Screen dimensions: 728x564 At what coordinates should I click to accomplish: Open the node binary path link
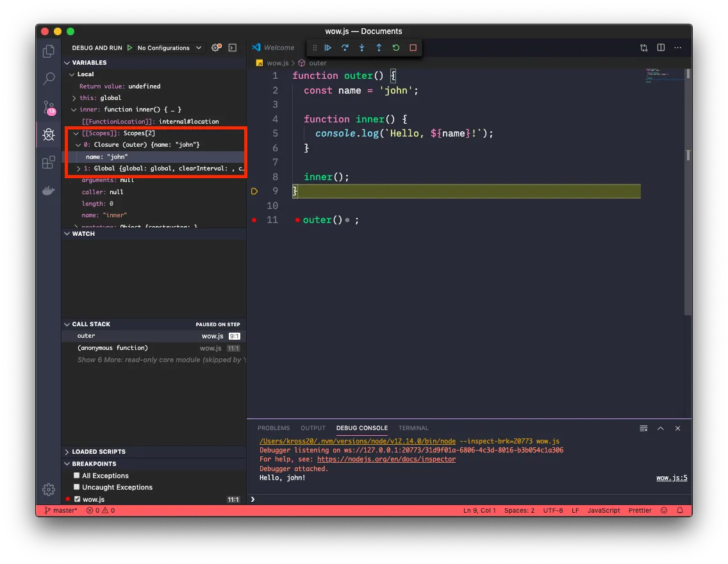[x=358, y=441]
